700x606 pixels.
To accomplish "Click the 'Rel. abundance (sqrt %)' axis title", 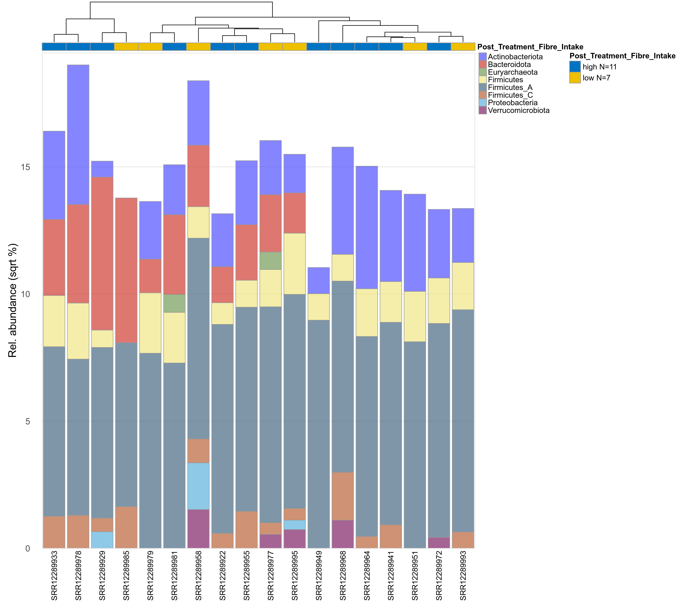I will (x=12, y=300).
